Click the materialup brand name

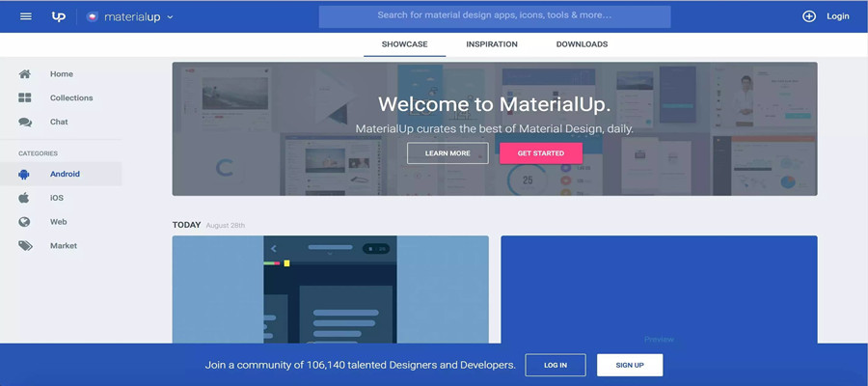click(132, 17)
